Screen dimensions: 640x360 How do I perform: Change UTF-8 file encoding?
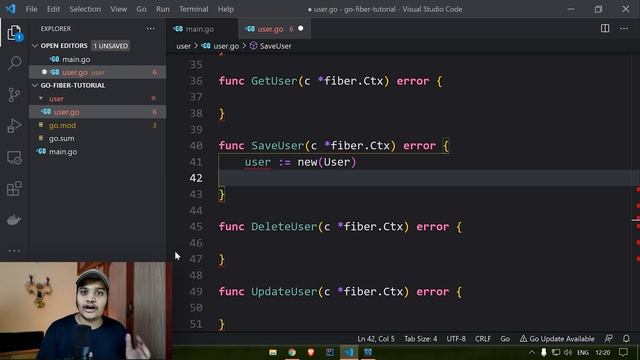click(456, 339)
